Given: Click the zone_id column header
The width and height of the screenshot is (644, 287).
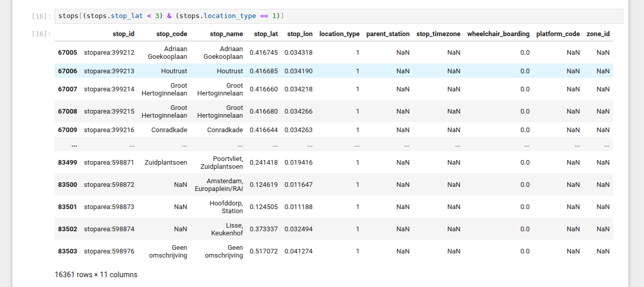Looking at the screenshot, I should click(598, 34).
